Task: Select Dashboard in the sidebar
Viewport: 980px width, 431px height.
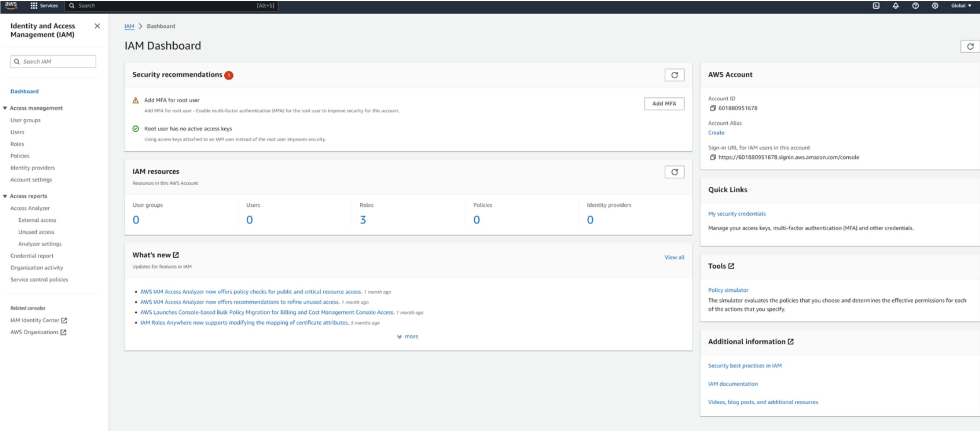Action: tap(25, 91)
